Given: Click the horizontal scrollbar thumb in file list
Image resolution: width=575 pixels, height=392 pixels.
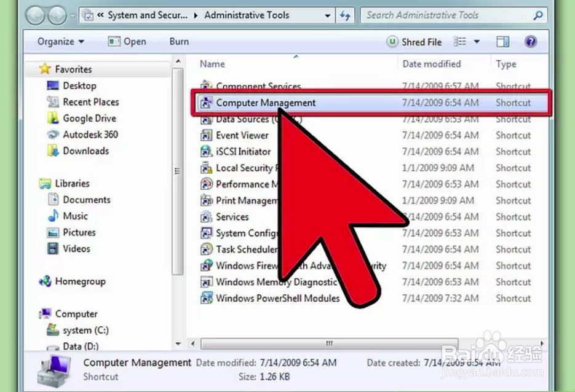Looking at the screenshot, I should (x=329, y=343).
